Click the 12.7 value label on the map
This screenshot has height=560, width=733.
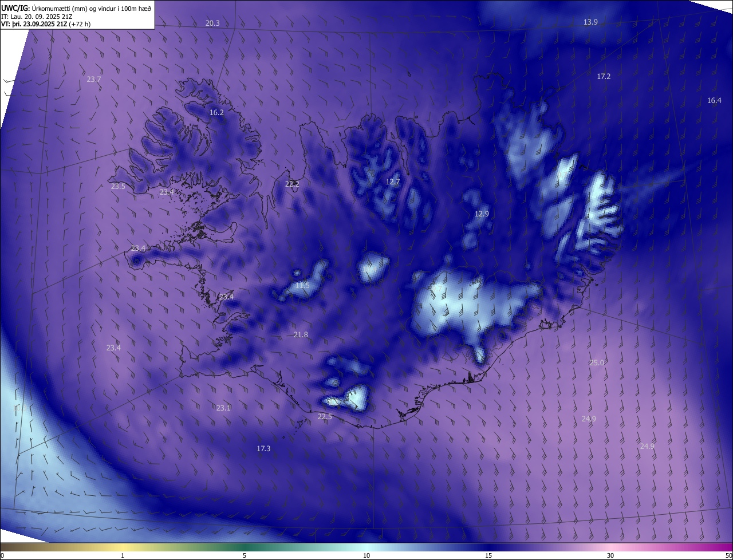[x=392, y=182]
